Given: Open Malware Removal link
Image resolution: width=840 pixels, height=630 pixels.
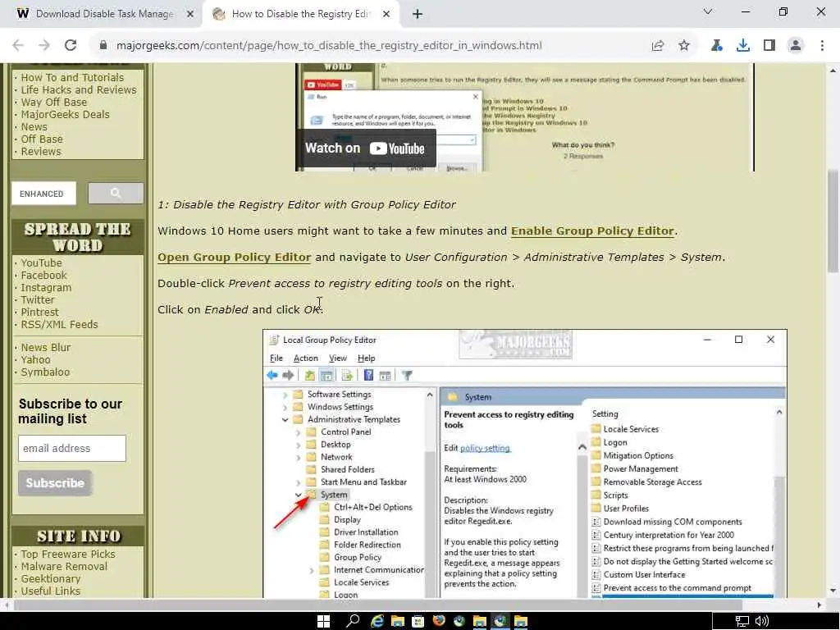Looking at the screenshot, I should click(x=64, y=567).
